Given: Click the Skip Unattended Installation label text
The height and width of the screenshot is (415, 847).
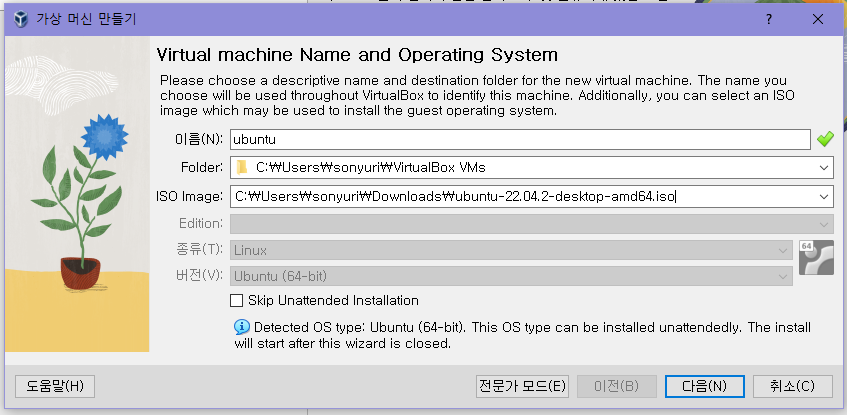Looking at the screenshot, I should (333, 300).
